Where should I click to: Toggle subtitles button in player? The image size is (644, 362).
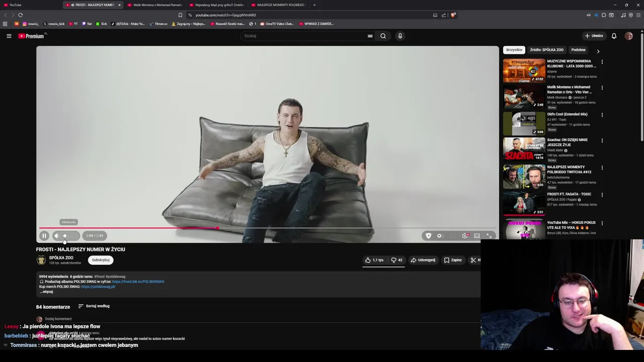[x=453, y=235]
